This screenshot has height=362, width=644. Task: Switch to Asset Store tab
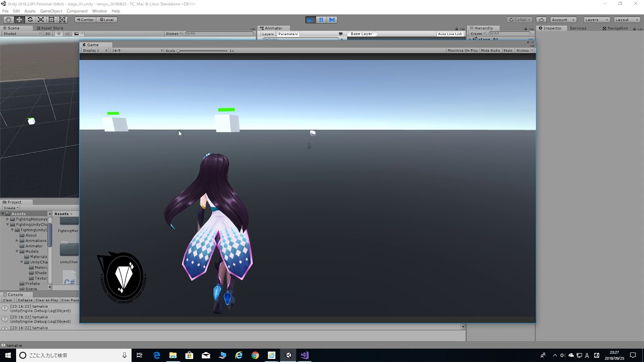tap(50, 28)
